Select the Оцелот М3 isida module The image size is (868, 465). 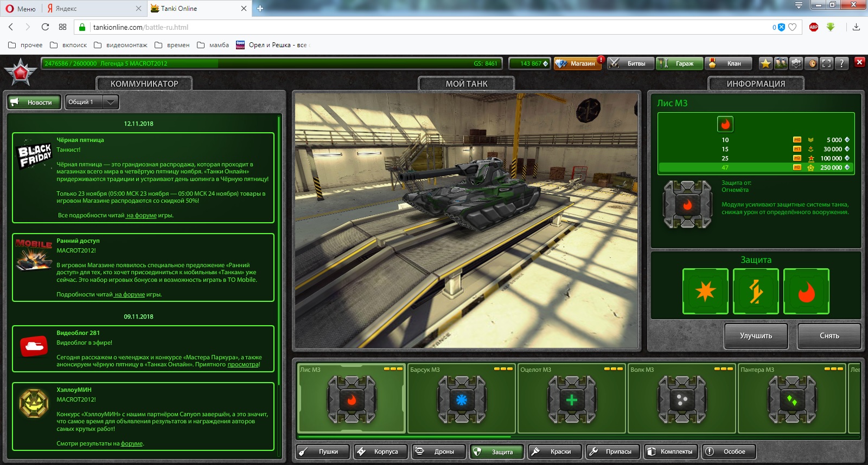(x=572, y=398)
